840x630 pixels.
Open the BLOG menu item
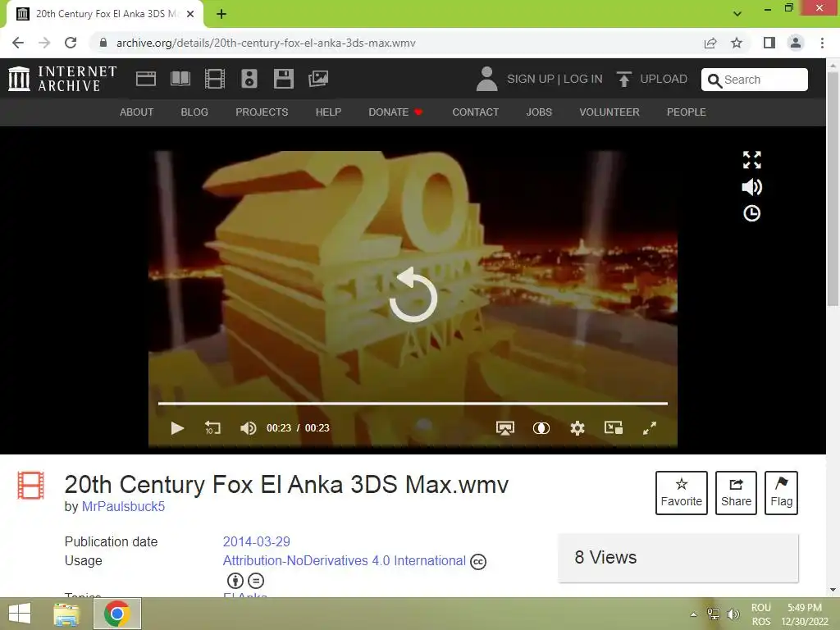click(x=194, y=112)
